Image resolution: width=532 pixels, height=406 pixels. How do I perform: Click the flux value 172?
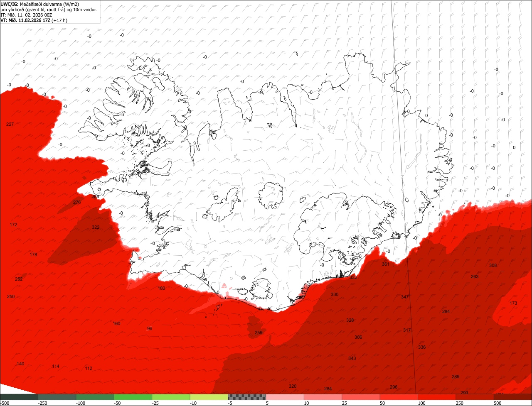pyautogui.click(x=13, y=225)
